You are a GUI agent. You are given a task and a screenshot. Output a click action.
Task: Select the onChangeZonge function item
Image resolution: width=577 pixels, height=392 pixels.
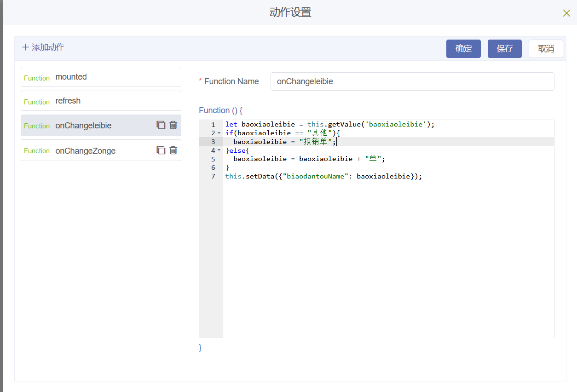101,150
